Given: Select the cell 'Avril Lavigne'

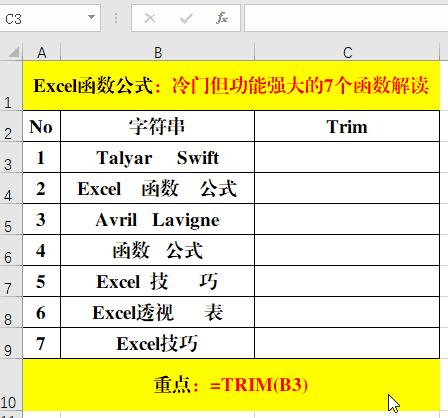Looking at the screenshot, I should 157,219.
